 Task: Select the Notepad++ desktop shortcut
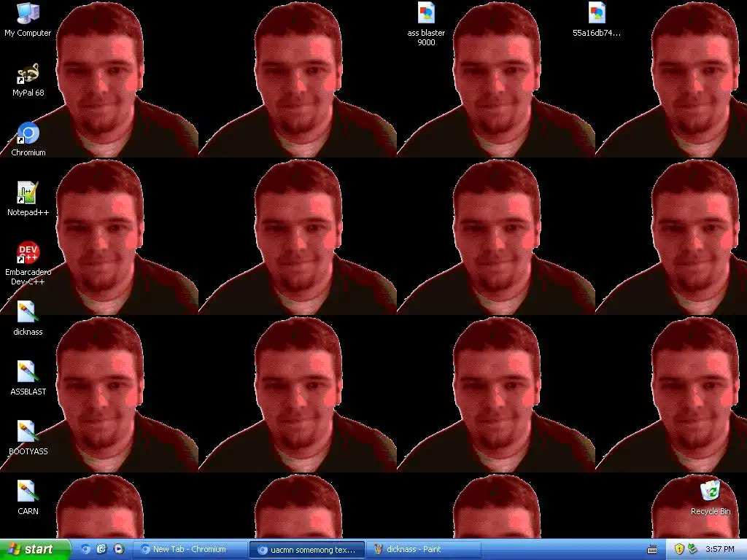(28, 199)
